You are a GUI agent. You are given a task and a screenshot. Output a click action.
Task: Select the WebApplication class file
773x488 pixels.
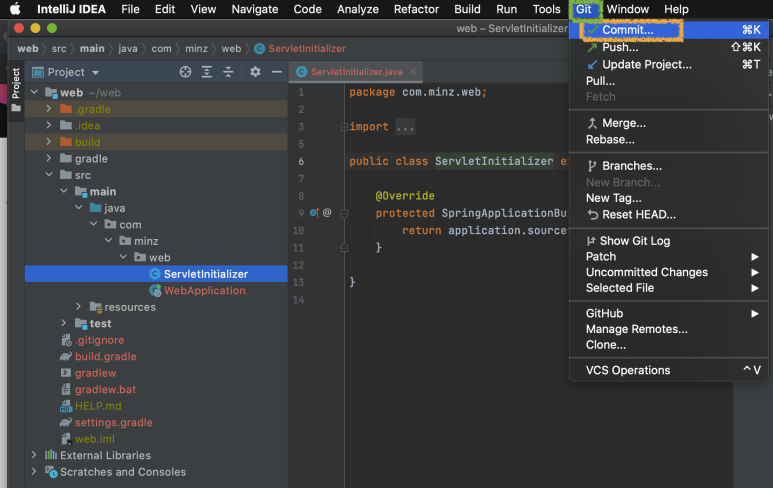point(205,291)
